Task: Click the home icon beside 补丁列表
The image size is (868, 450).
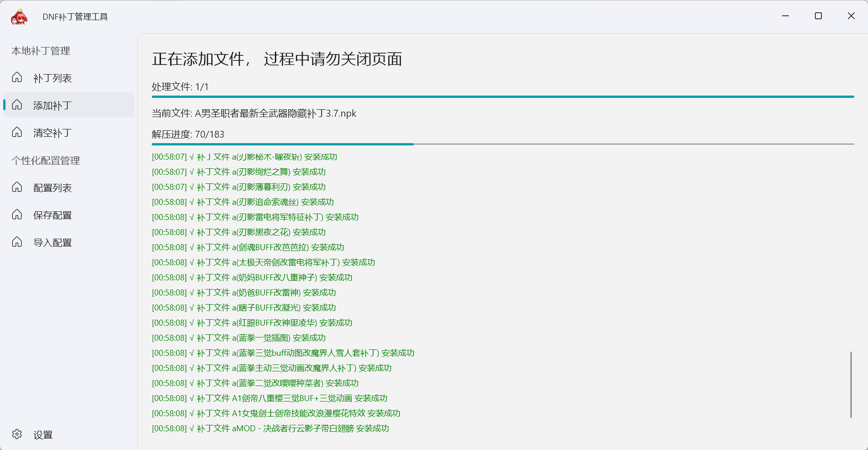Action: (x=17, y=77)
